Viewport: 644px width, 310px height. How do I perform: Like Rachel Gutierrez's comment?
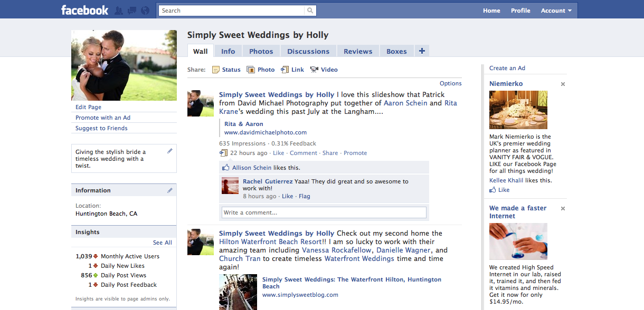pyautogui.click(x=287, y=196)
